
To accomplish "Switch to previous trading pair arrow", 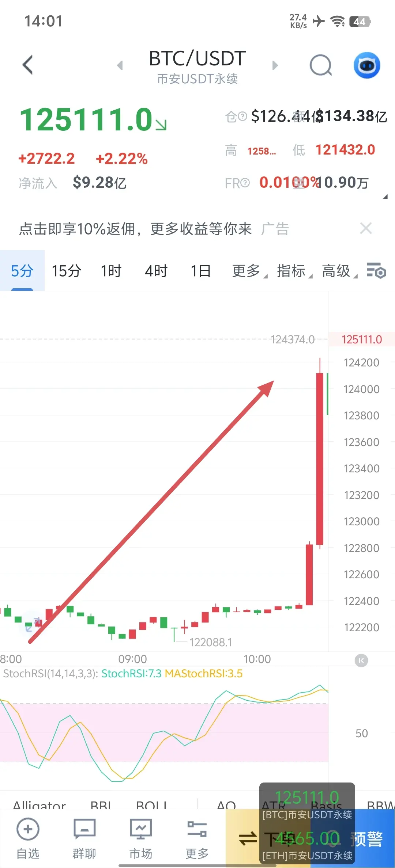I will point(120,65).
